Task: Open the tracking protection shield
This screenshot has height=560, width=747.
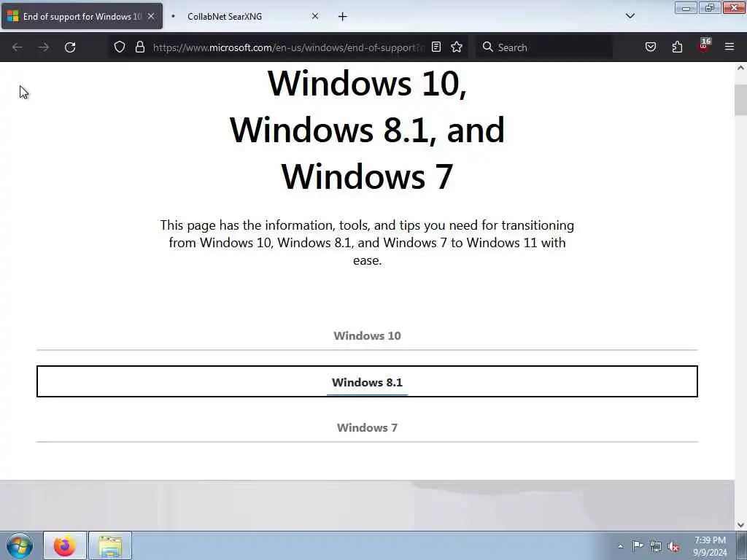Action: (120, 47)
